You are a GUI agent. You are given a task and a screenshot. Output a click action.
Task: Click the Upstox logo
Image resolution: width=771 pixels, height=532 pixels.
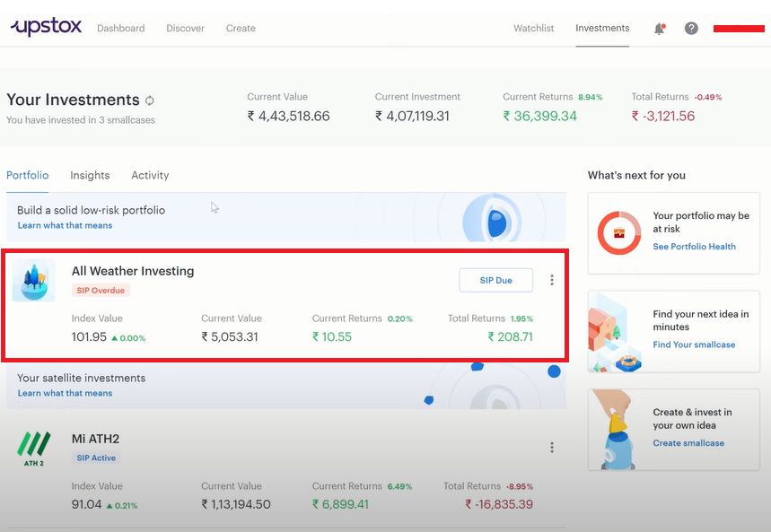[46, 27]
